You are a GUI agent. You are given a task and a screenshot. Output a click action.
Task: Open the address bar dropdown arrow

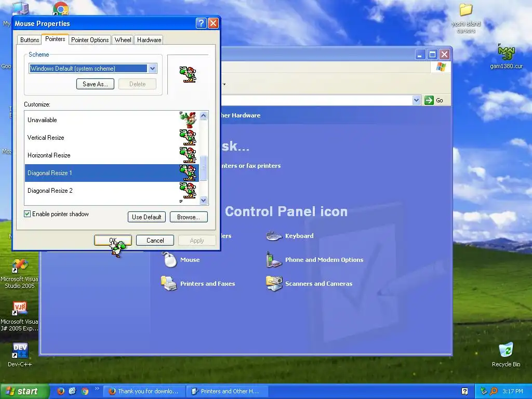[x=416, y=100]
